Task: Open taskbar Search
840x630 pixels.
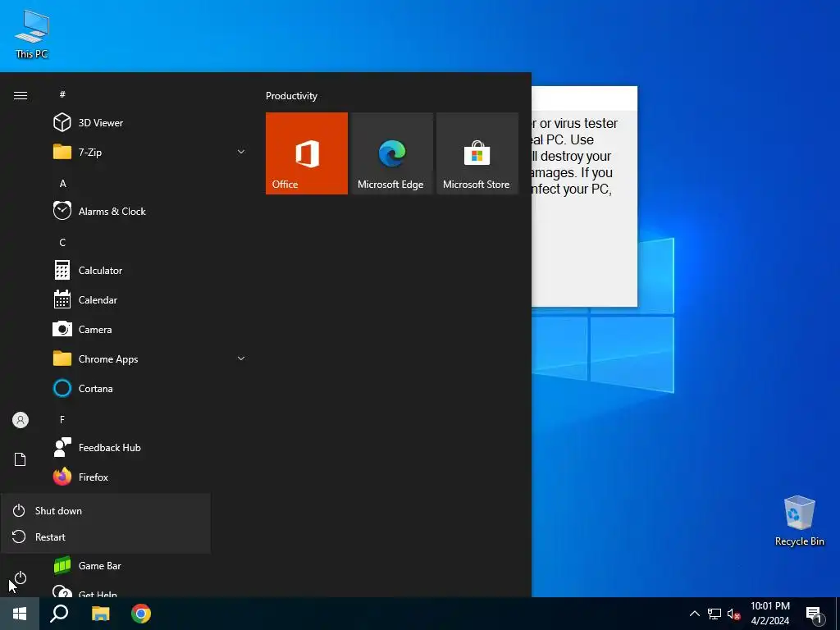Action: click(59, 614)
